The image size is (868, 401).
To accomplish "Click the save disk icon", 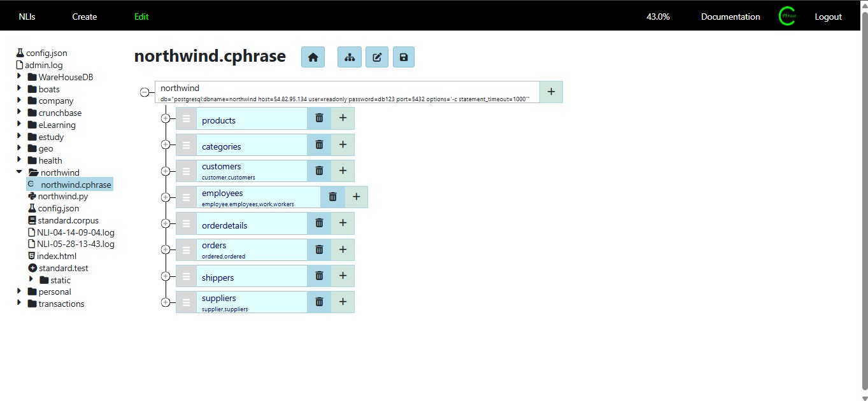I will pyautogui.click(x=404, y=57).
